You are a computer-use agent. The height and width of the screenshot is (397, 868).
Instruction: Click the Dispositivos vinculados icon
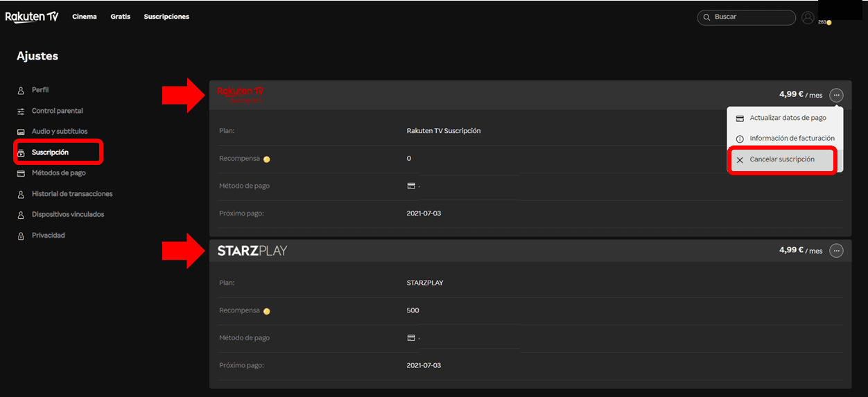pyautogui.click(x=21, y=215)
